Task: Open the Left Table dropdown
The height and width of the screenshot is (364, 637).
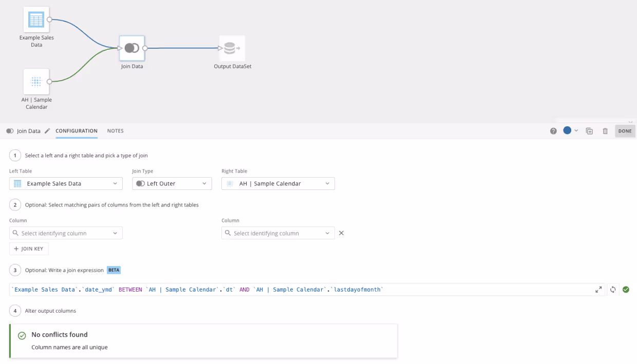Action: click(x=66, y=183)
